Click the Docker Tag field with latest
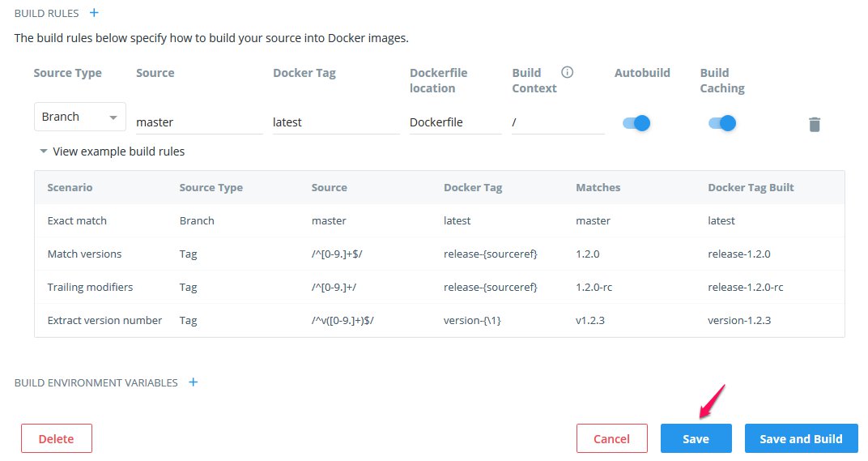The image size is (868, 461). coord(335,122)
